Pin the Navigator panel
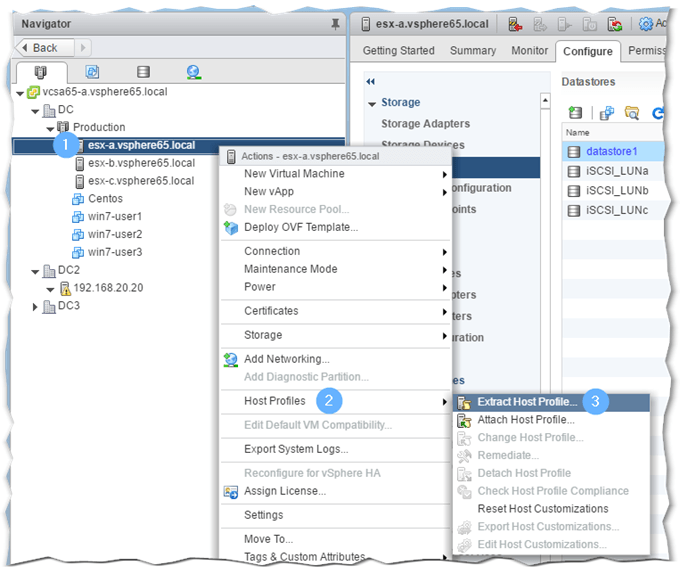The width and height of the screenshot is (680, 574). tap(335, 24)
